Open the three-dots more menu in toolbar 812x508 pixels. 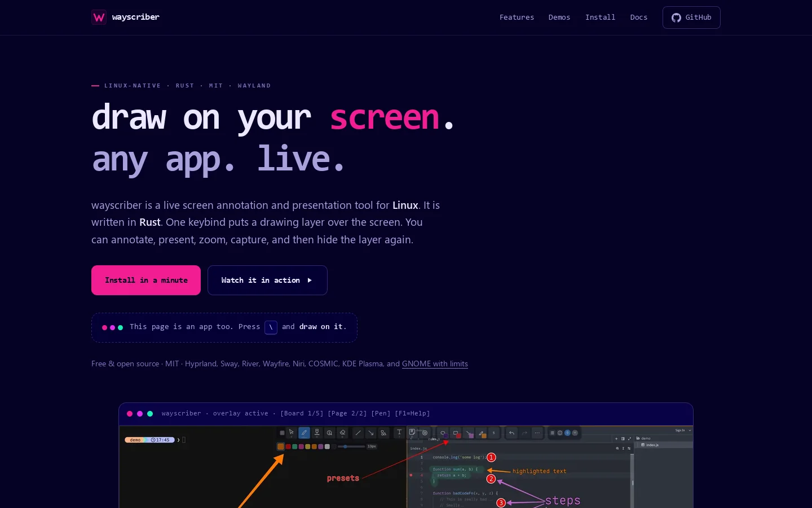pos(537,433)
